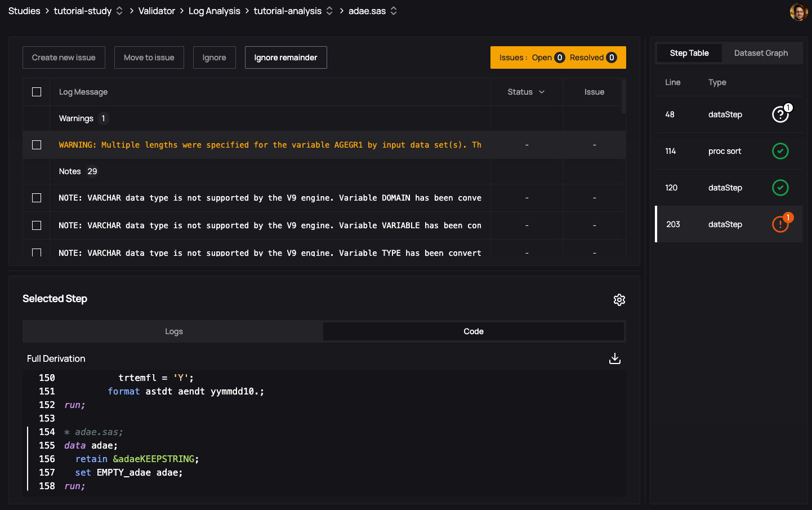
Task: Switch to the Logs tab in Selected Step
Action: tap(173, 331)
